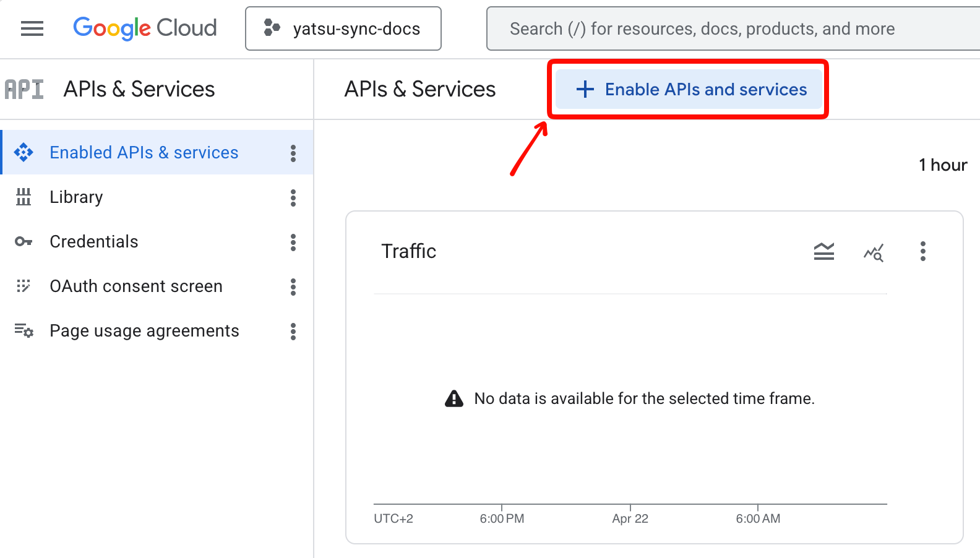Open more options for Enabled APIs & services

(293, 153)
